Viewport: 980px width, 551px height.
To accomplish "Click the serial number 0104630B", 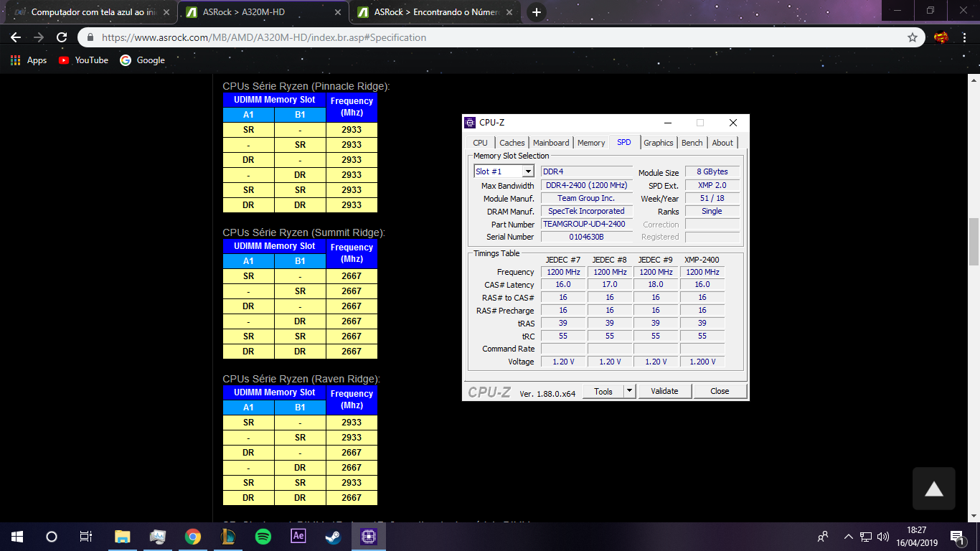I will tap(587, 237).
